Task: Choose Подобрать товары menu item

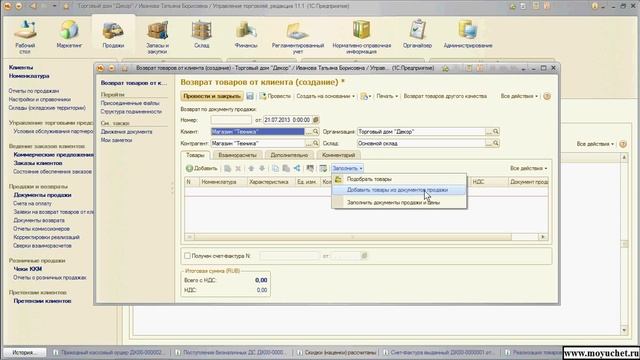Action: [399, 179]
